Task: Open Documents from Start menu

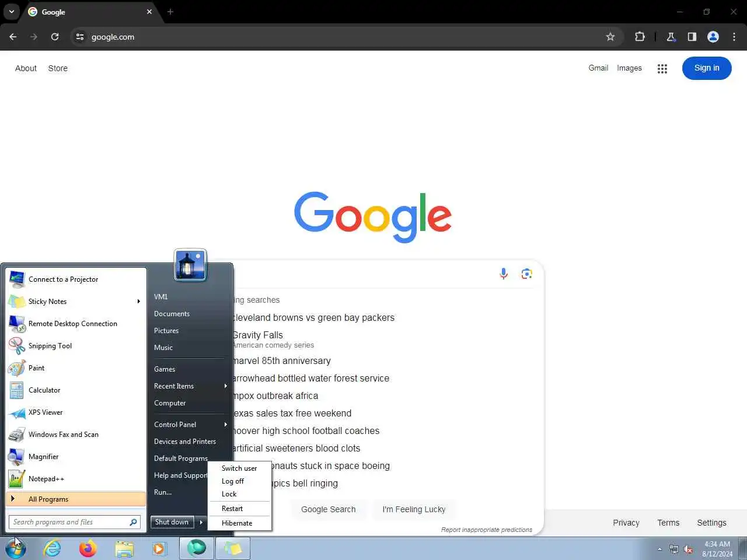Action: [172, 314]
